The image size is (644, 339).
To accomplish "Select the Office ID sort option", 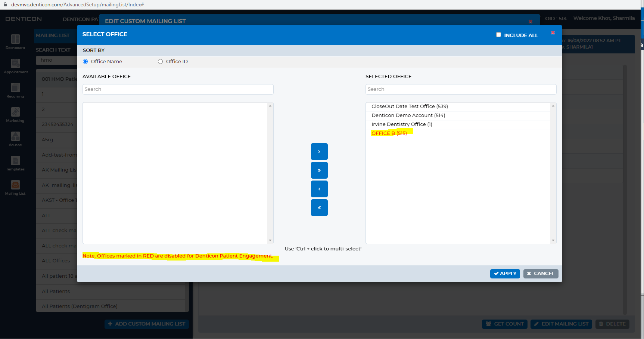I will coord(160,62).
